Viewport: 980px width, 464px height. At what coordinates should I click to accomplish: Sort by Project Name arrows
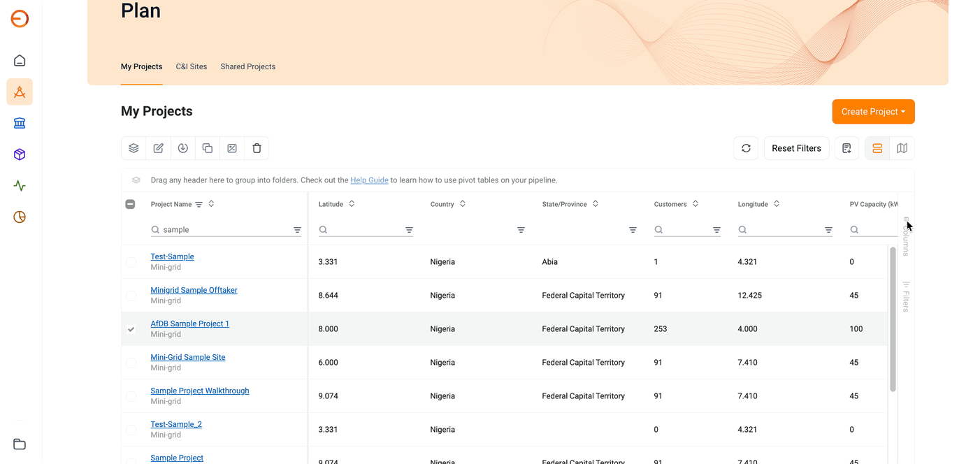pos(211,204)
